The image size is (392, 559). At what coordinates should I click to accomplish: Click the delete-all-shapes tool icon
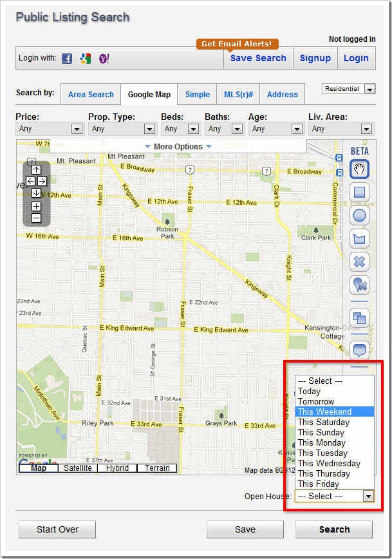(359, 285)
